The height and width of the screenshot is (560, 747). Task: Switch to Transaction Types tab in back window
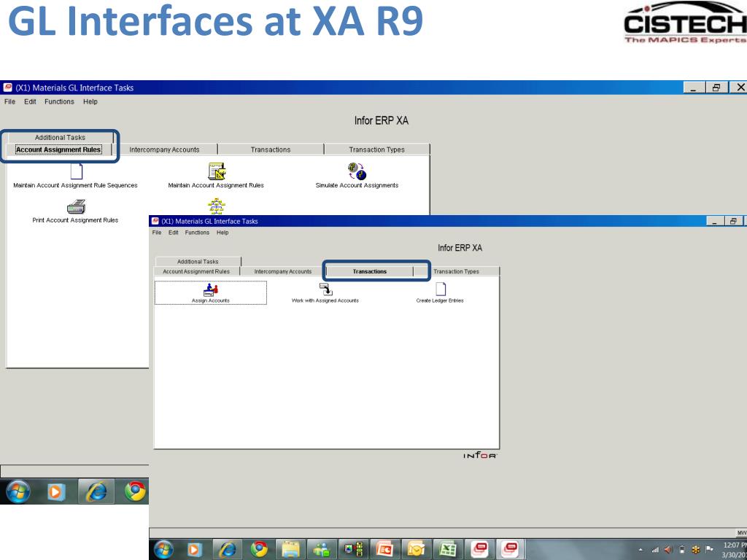tap(377, 149)
